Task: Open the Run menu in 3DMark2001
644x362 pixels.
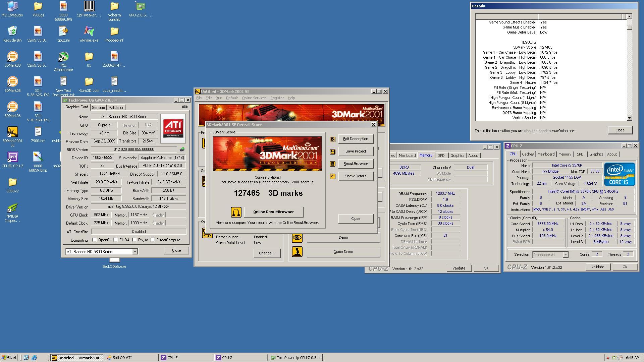Action: 219,98
